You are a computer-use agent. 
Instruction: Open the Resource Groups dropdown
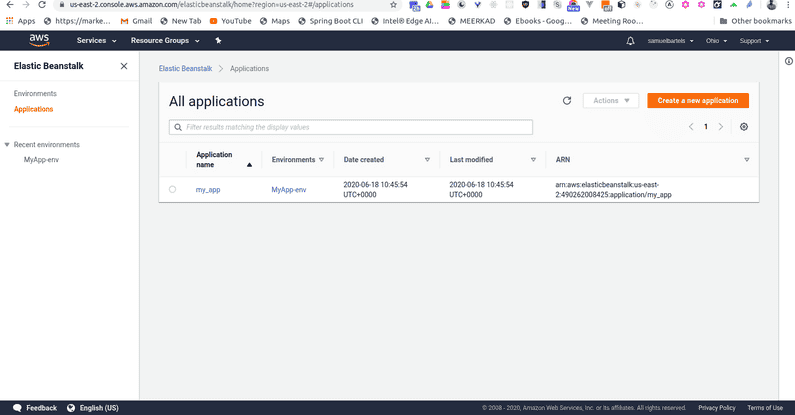pyautogui.click(x=165, y=41)
